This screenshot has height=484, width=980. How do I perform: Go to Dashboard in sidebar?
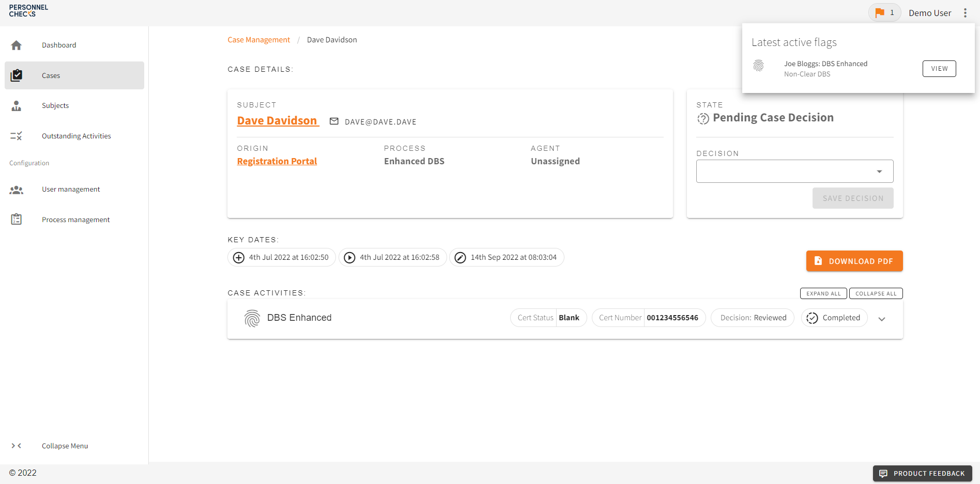coord(74,45)
